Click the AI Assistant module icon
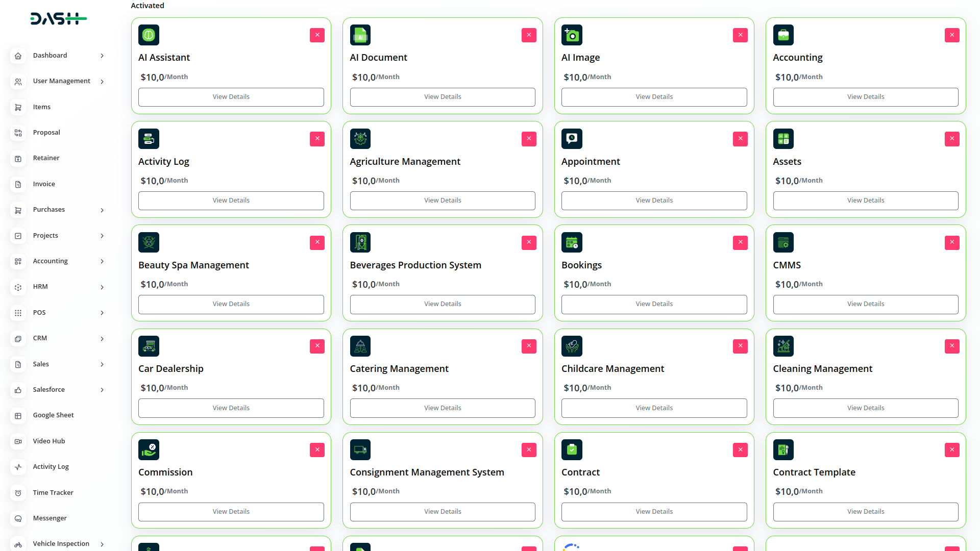 tap(149, 35)
